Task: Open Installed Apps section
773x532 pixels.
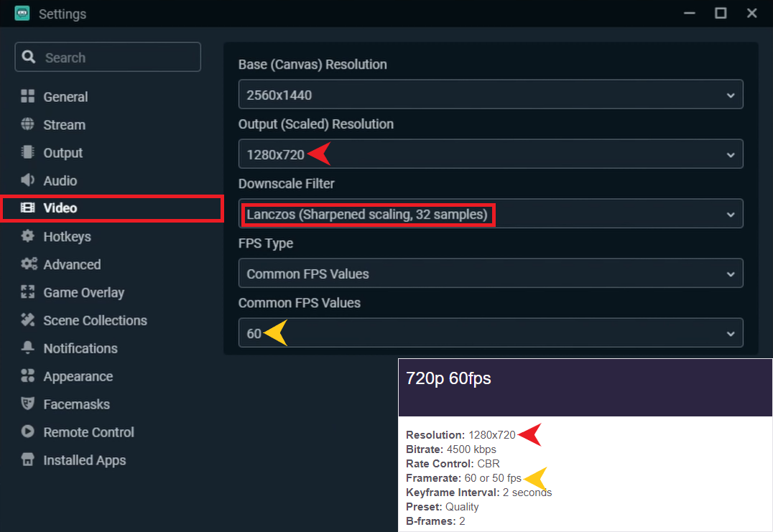Action: (x=84, y=460)
